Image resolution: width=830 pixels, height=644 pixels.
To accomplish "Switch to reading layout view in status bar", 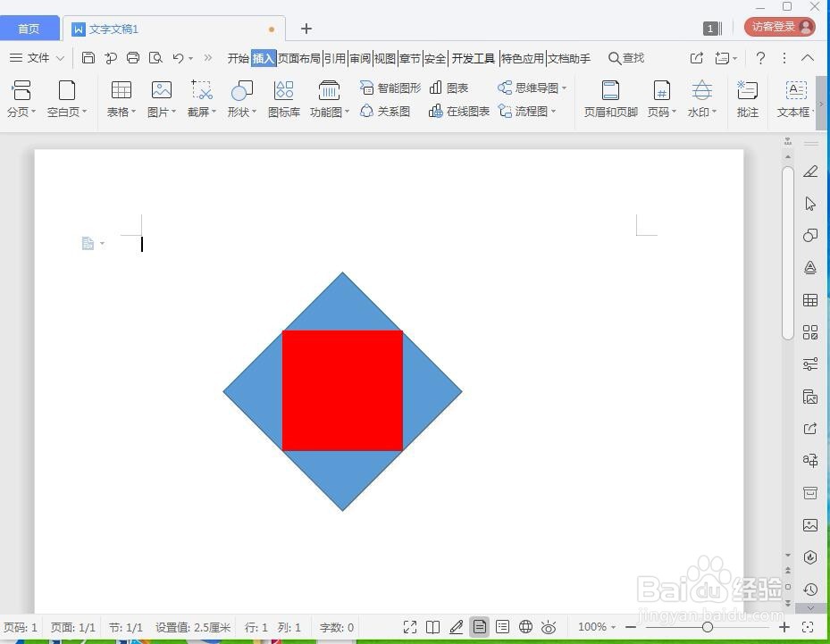I will tap(433, 627).
